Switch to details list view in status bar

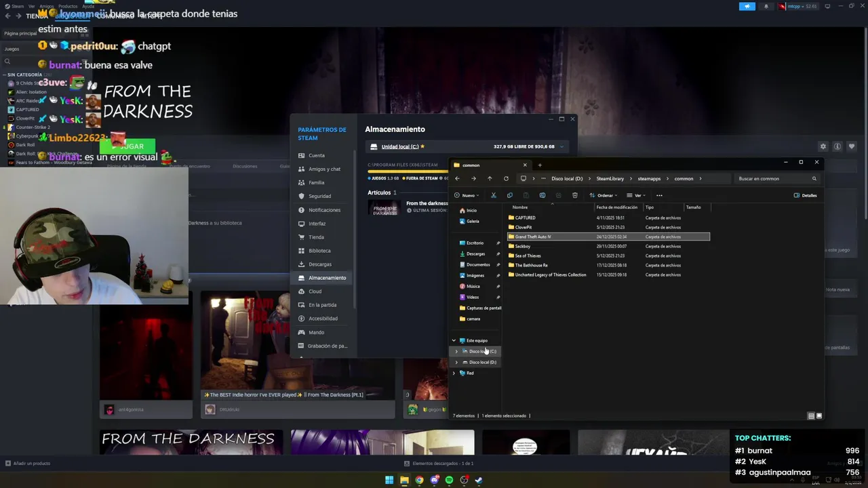(x=811, y=415)
